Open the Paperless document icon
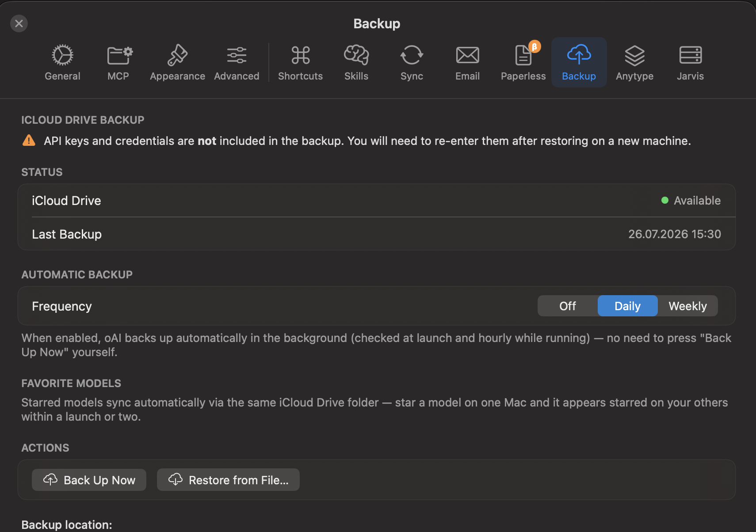The width and height of the screenshot is (756, 532). pyautogui.click(x=523, y=56)
